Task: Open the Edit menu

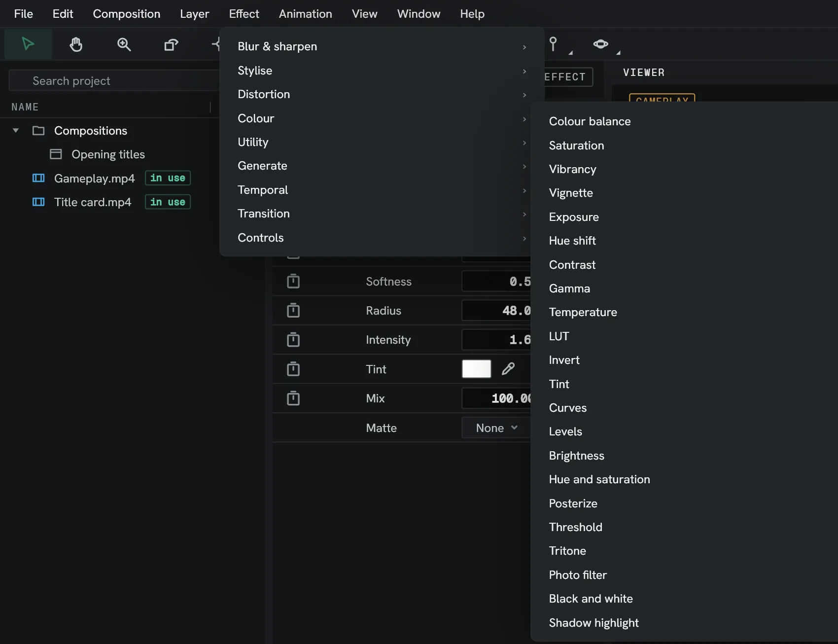Action: point(63,14)
